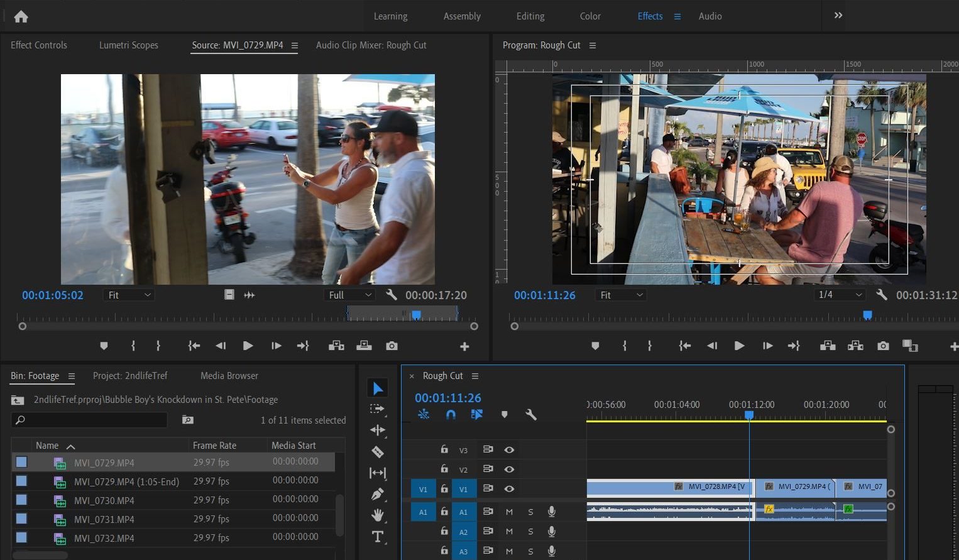Open Program monitor settings wrench
959x560 pixels.
[882, 295]
